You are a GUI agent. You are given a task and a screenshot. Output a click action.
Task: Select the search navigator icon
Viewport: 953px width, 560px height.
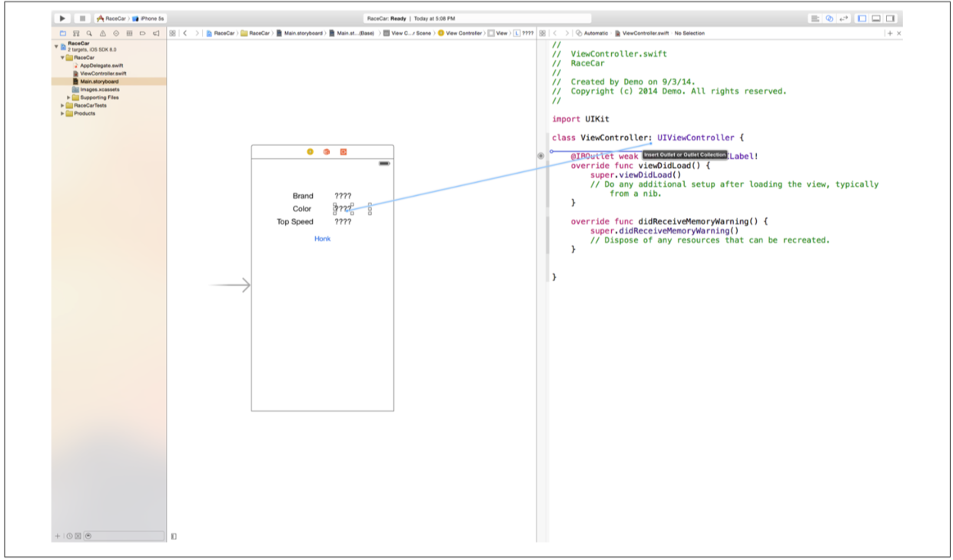pyautogui.click(x=89, y=34)
